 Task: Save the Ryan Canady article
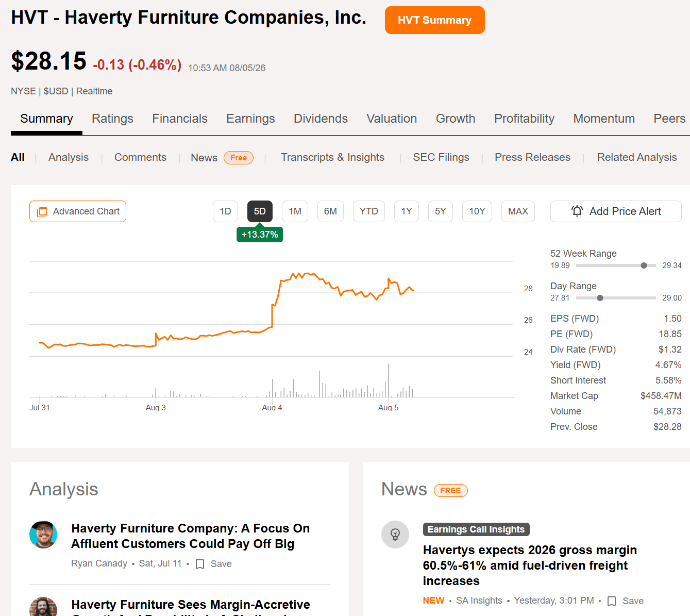(x=214, y=564)
